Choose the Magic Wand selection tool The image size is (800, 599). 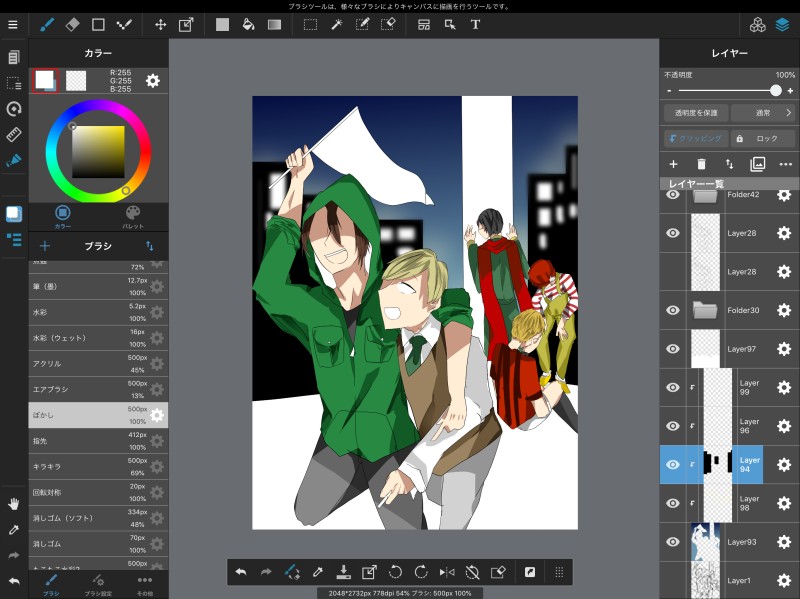click(x=337, y=24)
